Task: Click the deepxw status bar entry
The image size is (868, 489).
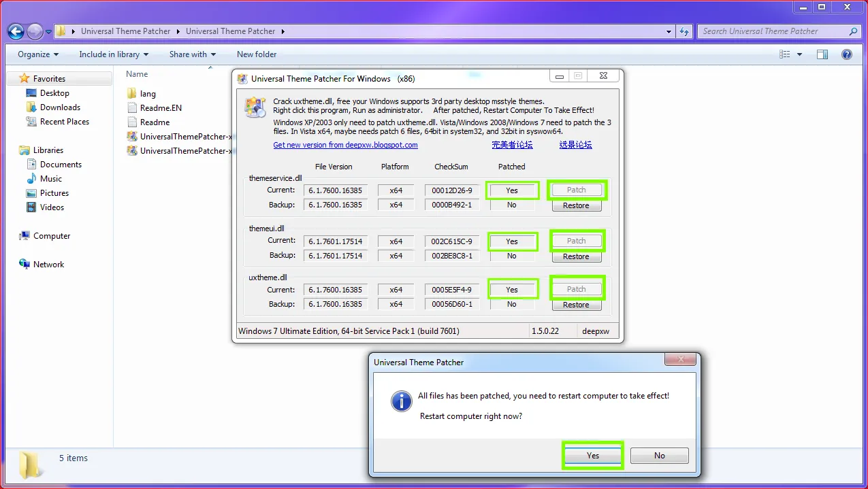Action: click(x=595, y=331)
